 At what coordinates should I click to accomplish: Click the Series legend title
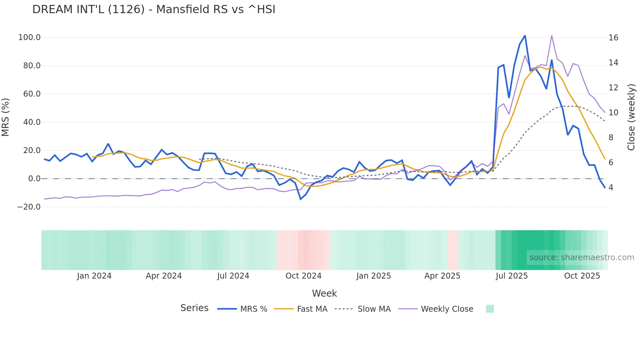coord(195,308)
